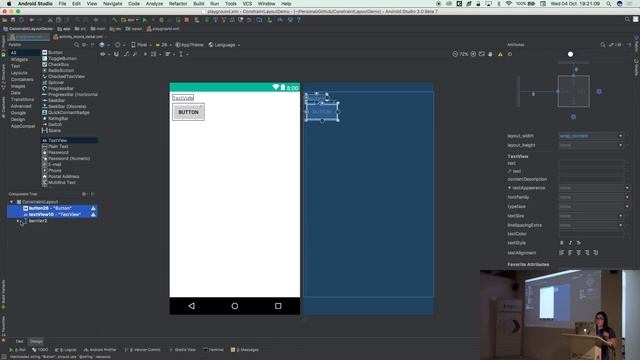
Task: Open the Version Control tool window
Action: (142, 350)
